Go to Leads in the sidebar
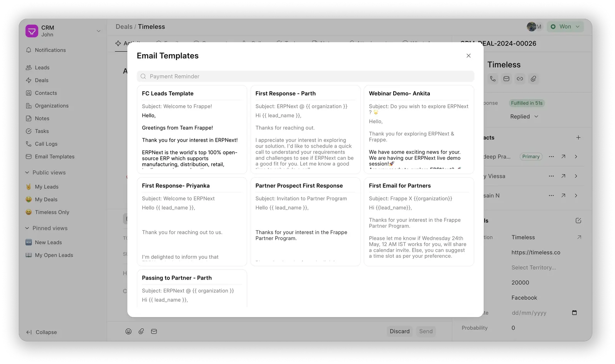This screenshot has width=615, height=364. [63, 68]
